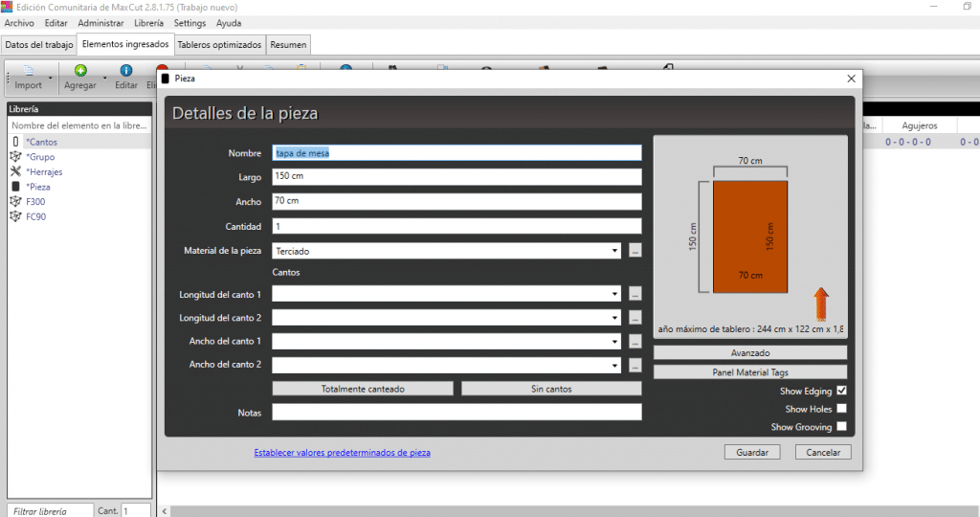Viewport: 980px width, 517px height.
Task: Click the Totalmente canteado button
Action: 363,389
